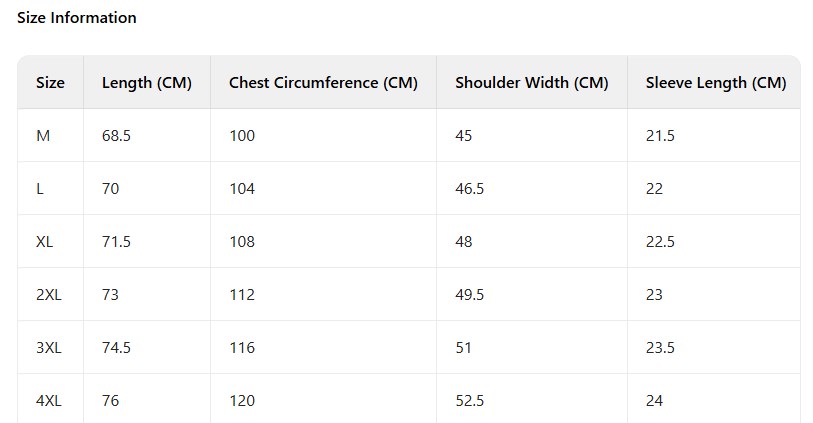The width and height of the screenshot is (813, 423).
Task: Click the 68.5 length value
Action: [116, 136]
